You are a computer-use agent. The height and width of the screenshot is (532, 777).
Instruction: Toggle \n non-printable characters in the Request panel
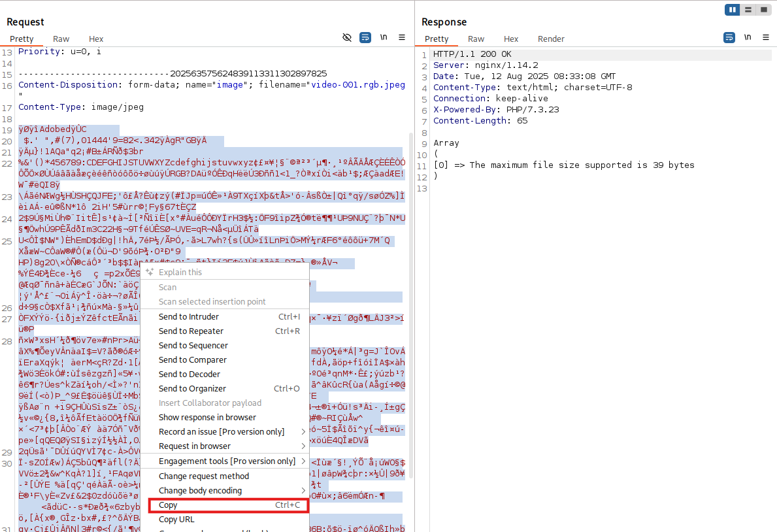tap(384, 37)
